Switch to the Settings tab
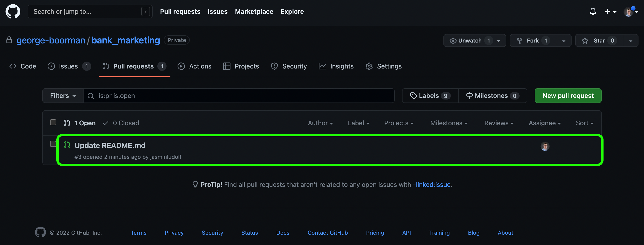Viewport: 644px width, 245px height. pos(383,66)
